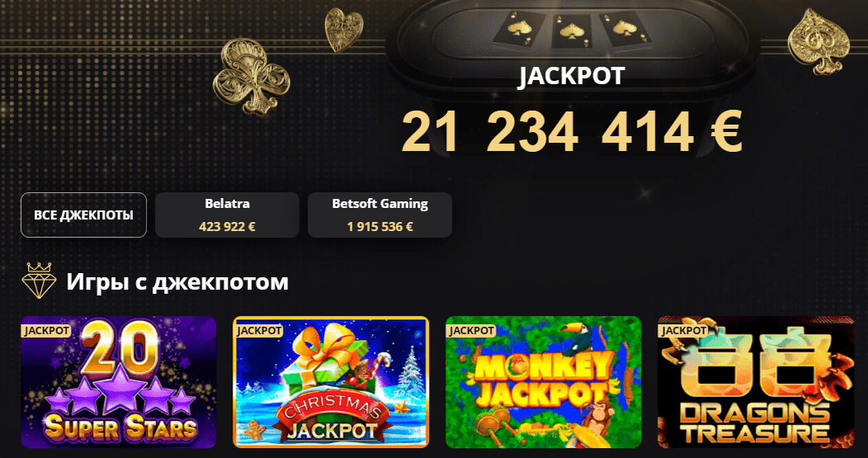Click the JACKPOT badge on 20 Super Stars
The width and height of the screenshot is (868, 458).
coord(46,331)
